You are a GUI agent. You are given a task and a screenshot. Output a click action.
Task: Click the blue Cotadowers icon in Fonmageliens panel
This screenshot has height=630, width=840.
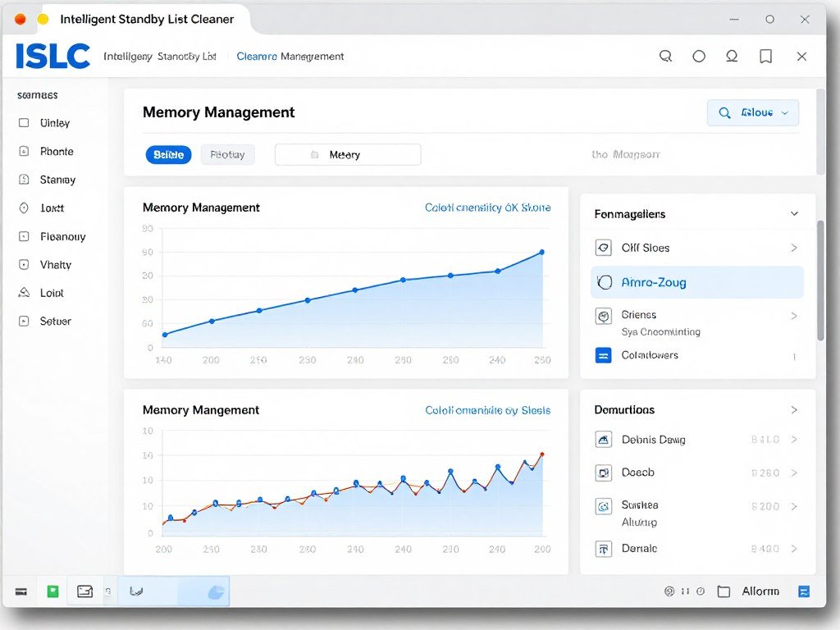pos(602,355)
